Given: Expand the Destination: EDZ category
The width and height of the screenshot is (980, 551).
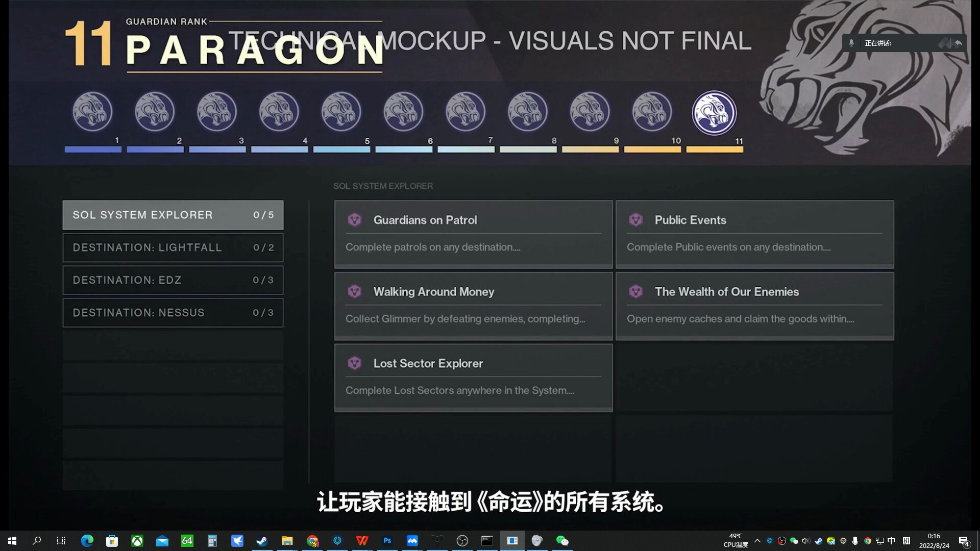Looking at the screenshot, I should tap(173, 280).
